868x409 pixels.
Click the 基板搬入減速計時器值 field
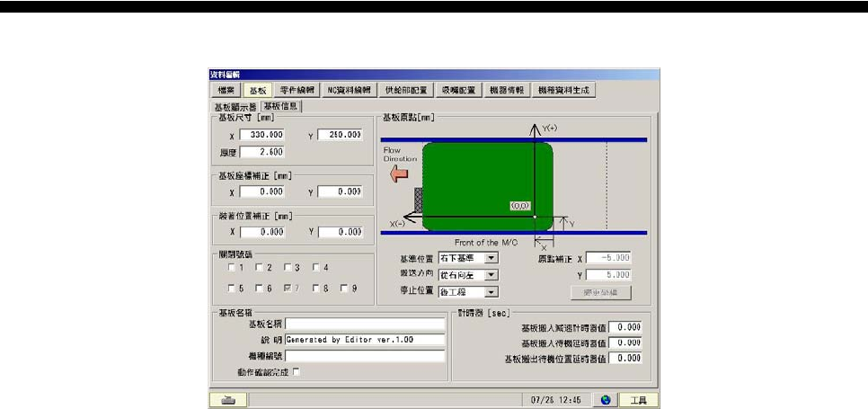(625, 327)
